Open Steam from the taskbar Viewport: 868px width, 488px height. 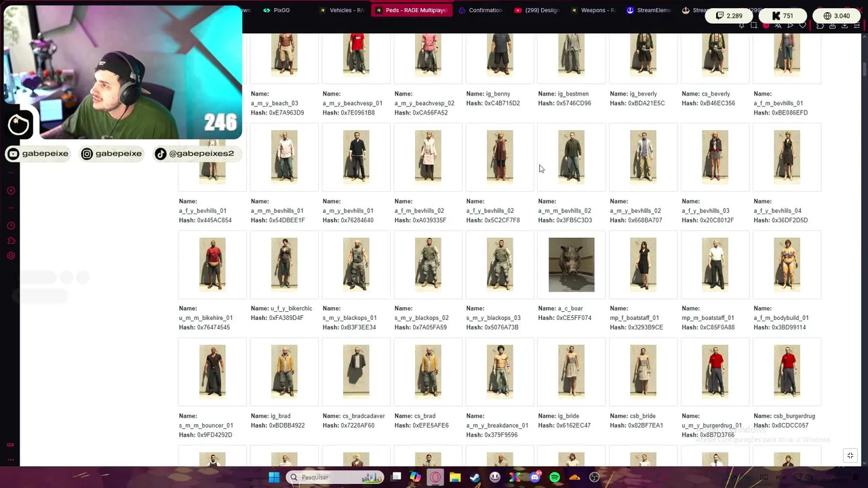(475, 477)
